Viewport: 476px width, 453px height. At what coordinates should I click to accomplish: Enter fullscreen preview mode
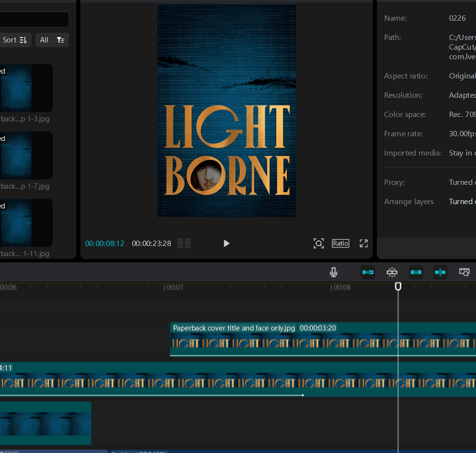[x=364, y=244]
